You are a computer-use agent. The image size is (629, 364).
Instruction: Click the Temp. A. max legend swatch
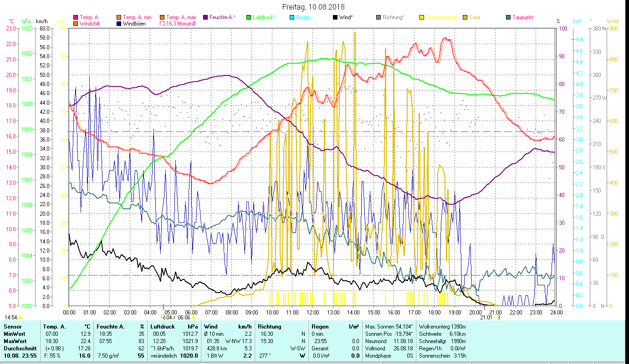click(x=162, y=17)
